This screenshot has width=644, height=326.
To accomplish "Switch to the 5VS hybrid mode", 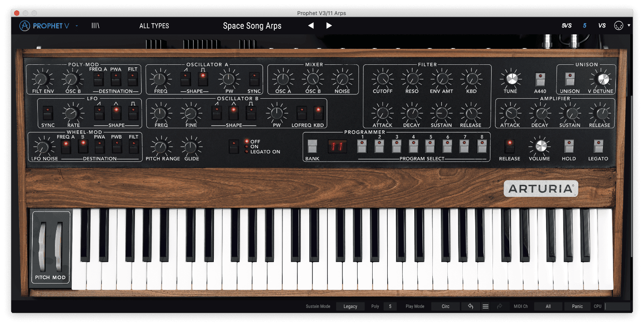I will coord(567,26).
